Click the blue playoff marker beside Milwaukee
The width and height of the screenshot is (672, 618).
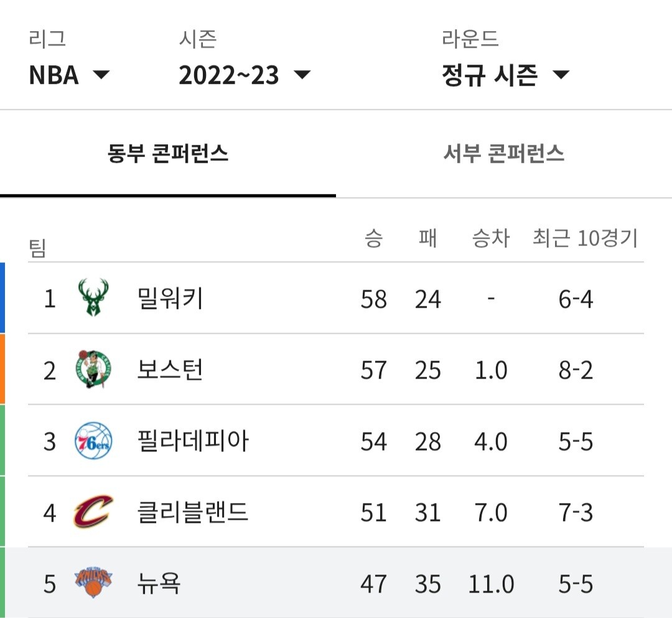pyautogui.click(x=2, y=298)
